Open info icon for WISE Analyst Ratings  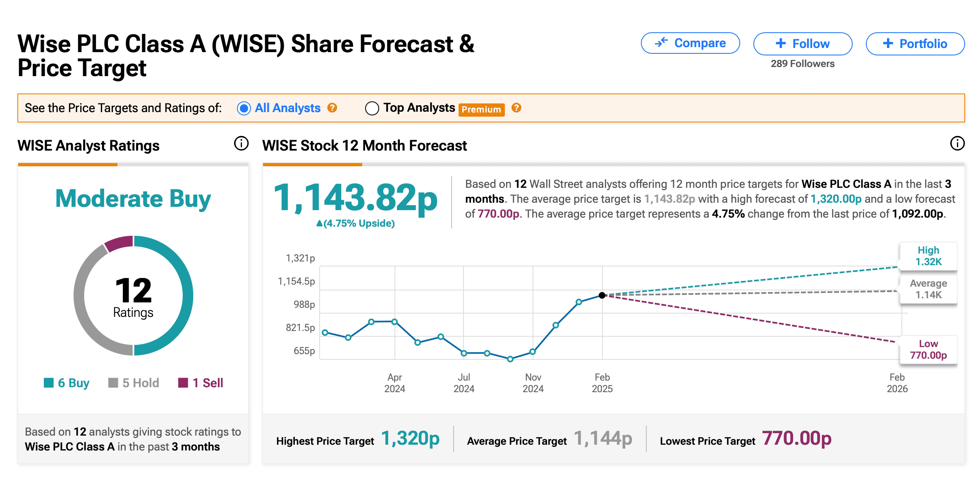(241, 144)
